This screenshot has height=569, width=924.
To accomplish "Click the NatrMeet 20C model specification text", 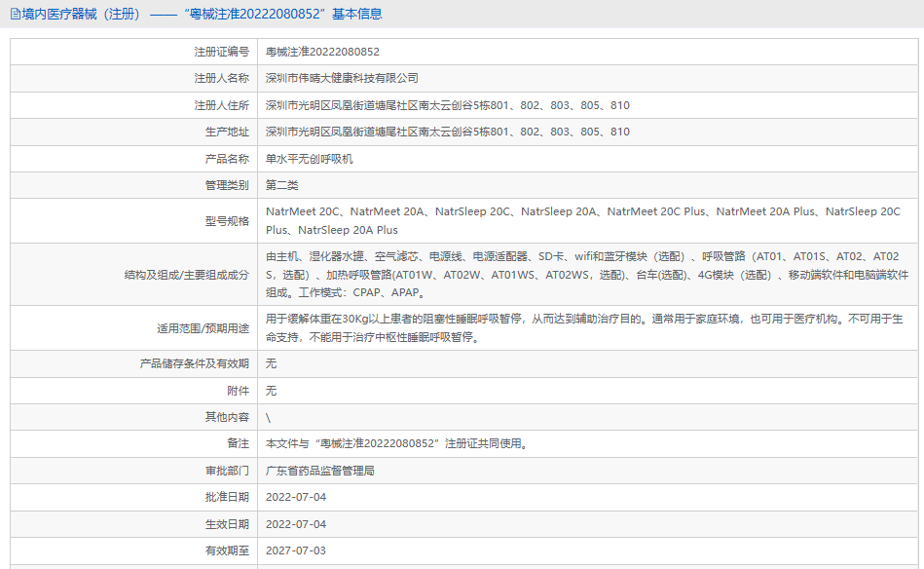I will coord(304,211).
